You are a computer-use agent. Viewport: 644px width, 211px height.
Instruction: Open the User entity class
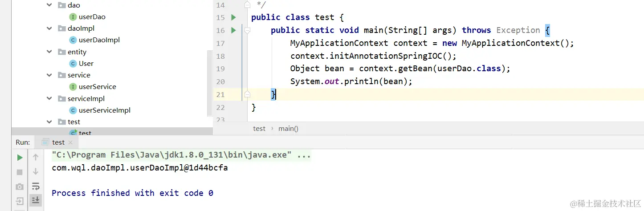click(x=86, y=63)
